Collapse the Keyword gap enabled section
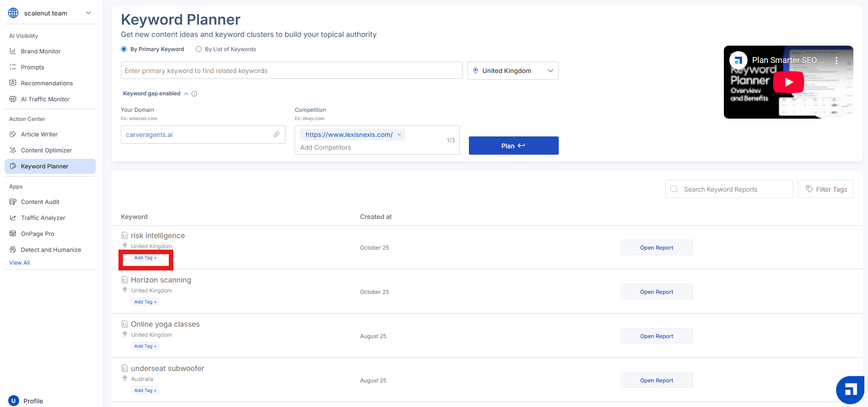The width and height of the screenshot is (868, 407). (186, 94)
